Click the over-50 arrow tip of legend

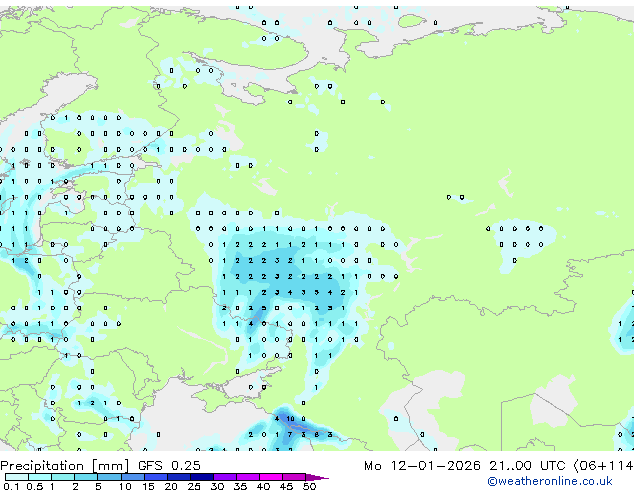click(x=317, y=477)
